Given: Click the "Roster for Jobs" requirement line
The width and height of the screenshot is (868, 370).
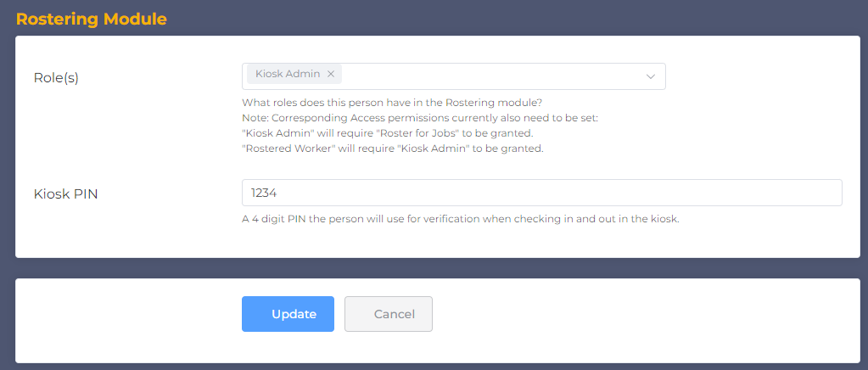Looking at the screenshot, I should click(x=387, y=133).
